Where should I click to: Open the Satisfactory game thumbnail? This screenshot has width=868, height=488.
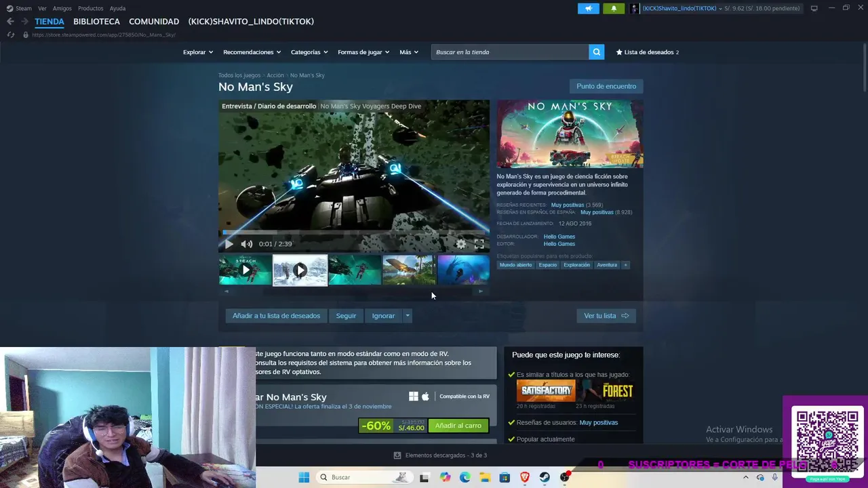tap(546, 391)
